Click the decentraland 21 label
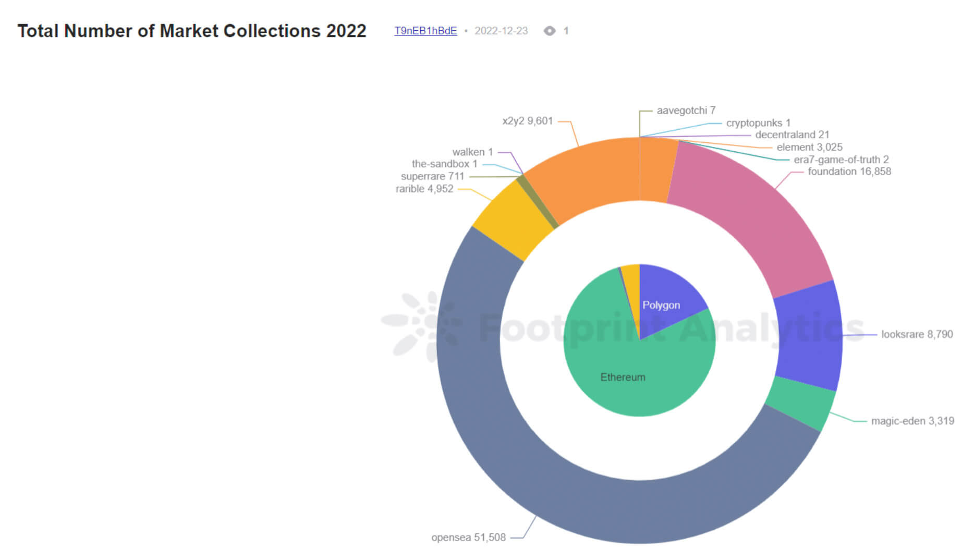The height and width of the screenshot is (560, 974). [x=793, y=135]
